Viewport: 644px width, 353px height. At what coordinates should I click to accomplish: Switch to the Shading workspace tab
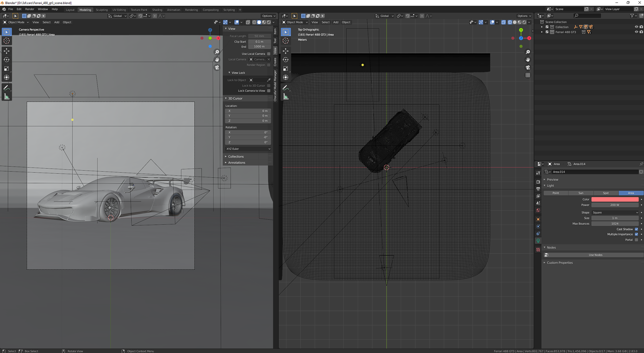point(157,10)
